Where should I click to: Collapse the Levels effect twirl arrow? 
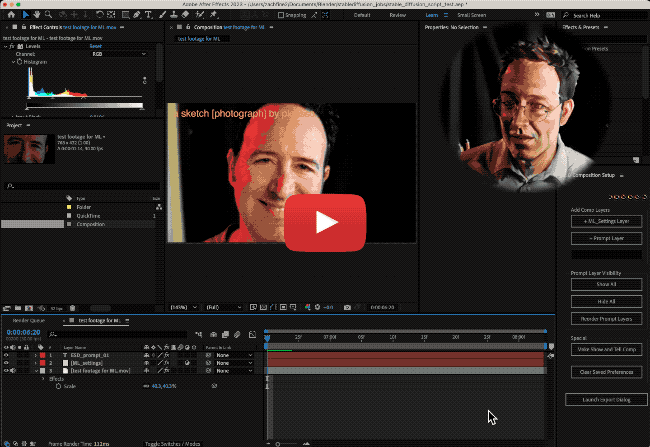pos(5,46)
